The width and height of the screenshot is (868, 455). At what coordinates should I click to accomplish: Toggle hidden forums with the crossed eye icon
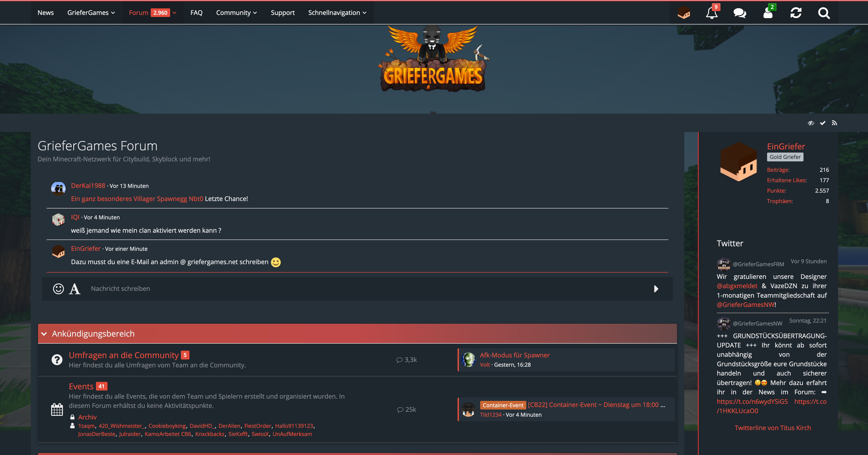pyautogui.click(x=811, y=123)
